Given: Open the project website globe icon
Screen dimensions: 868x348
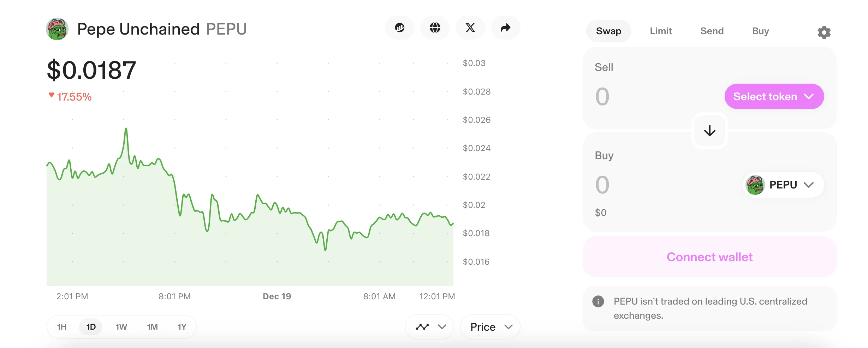Looking at the screenshot, I should 435,28.
